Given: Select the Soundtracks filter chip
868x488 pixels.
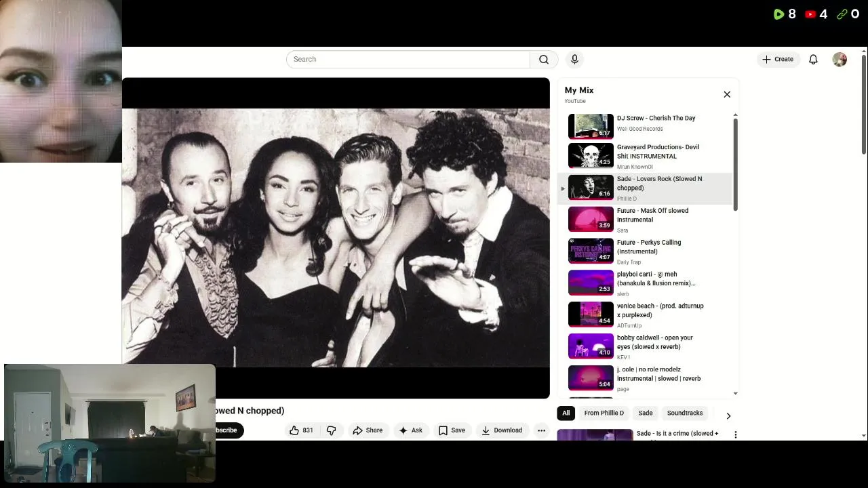Looking at the screenshot, I should 685,413.
